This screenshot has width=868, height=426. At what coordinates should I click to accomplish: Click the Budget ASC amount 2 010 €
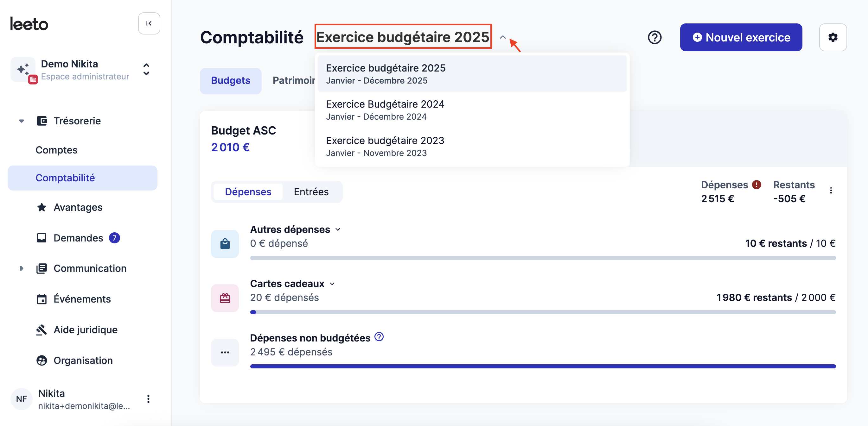click(231, 147)
